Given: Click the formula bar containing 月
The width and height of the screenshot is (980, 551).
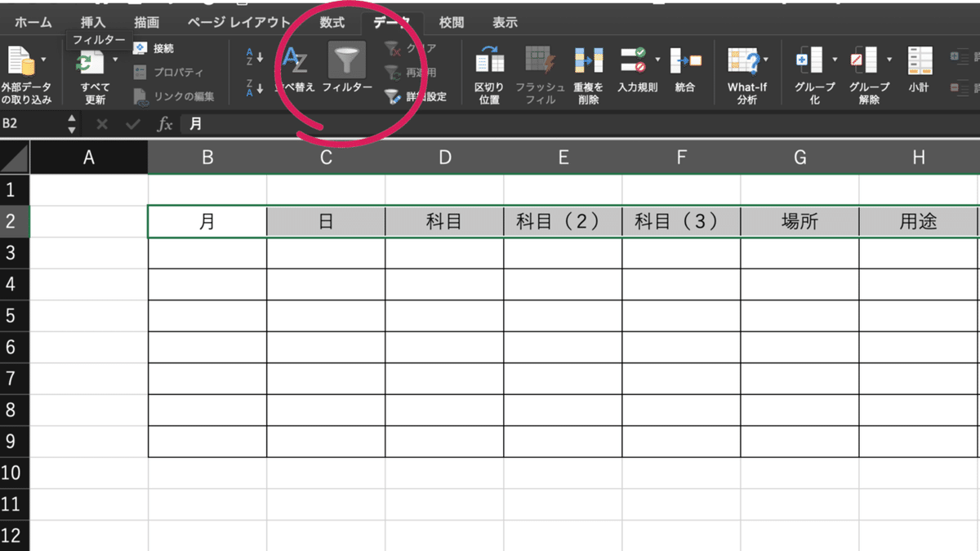Looking at the screenshot, I should 580,124.
